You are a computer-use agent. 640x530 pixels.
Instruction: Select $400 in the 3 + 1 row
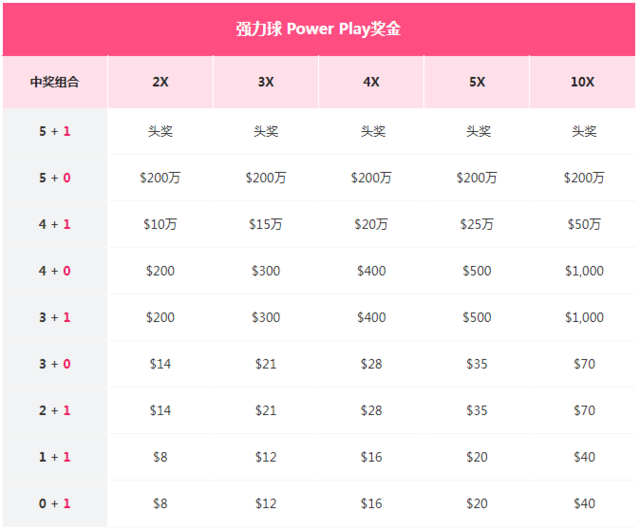pos(371,318)
